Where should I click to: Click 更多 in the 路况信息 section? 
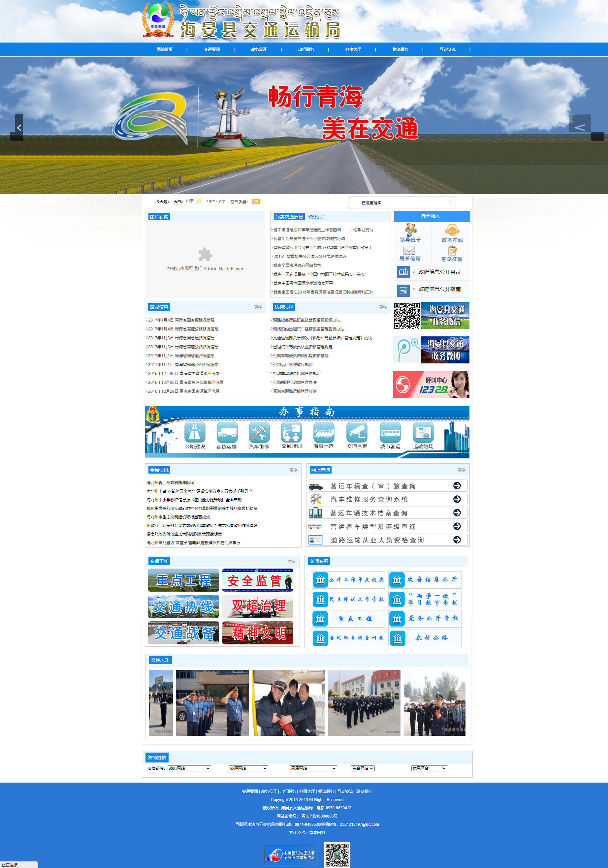(x=258, y=307)
